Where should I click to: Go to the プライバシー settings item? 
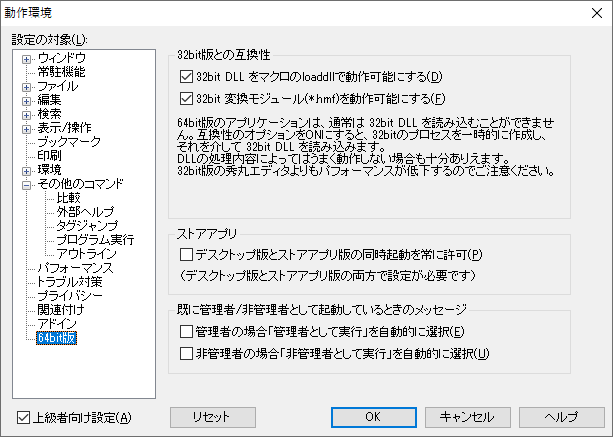[71, 297]
